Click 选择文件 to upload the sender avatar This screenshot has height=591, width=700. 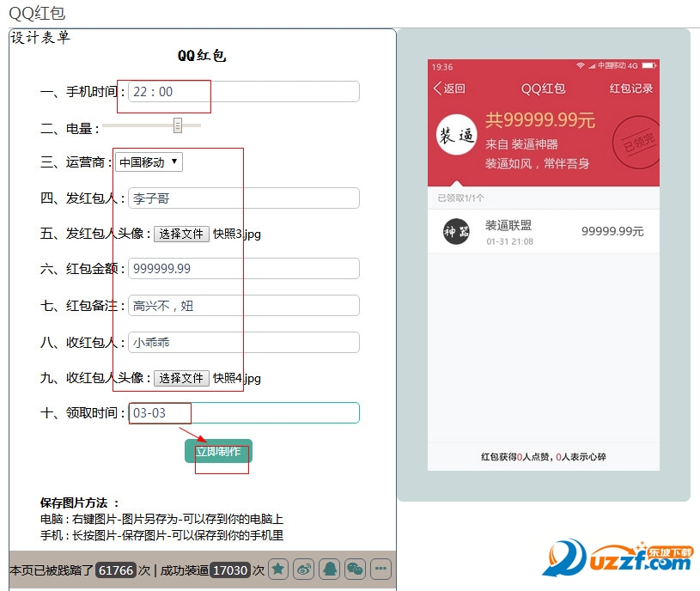181,232
